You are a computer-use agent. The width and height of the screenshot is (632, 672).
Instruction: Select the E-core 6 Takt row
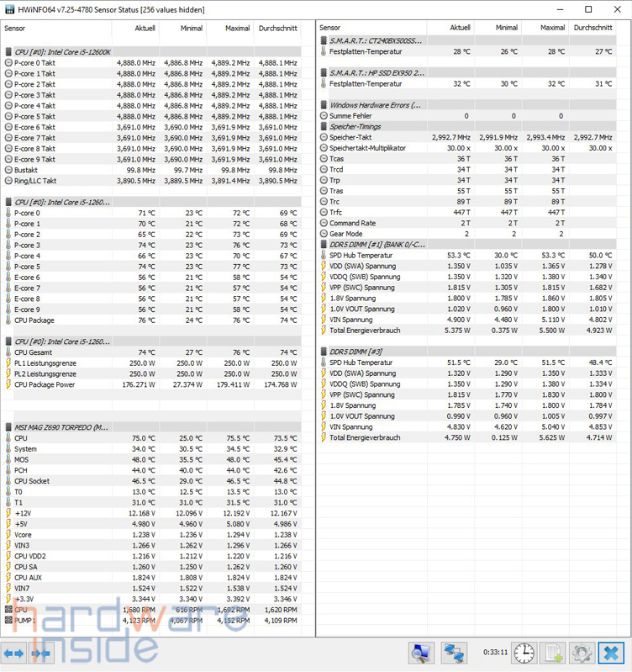pos(151,127)
